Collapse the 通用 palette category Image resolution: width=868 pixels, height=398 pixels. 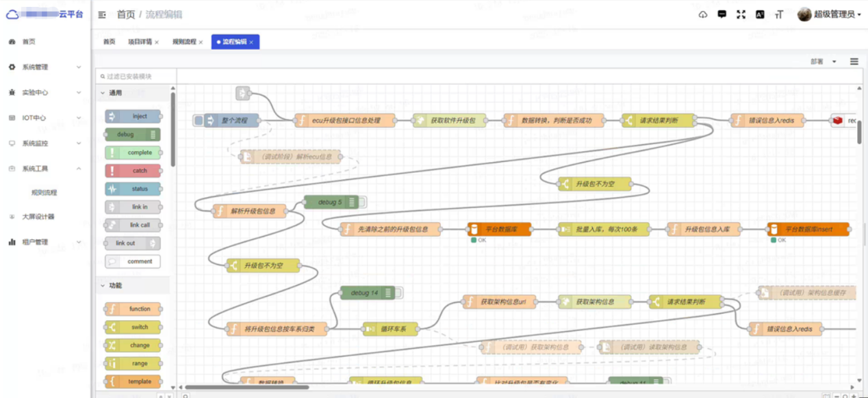(103, 93)
